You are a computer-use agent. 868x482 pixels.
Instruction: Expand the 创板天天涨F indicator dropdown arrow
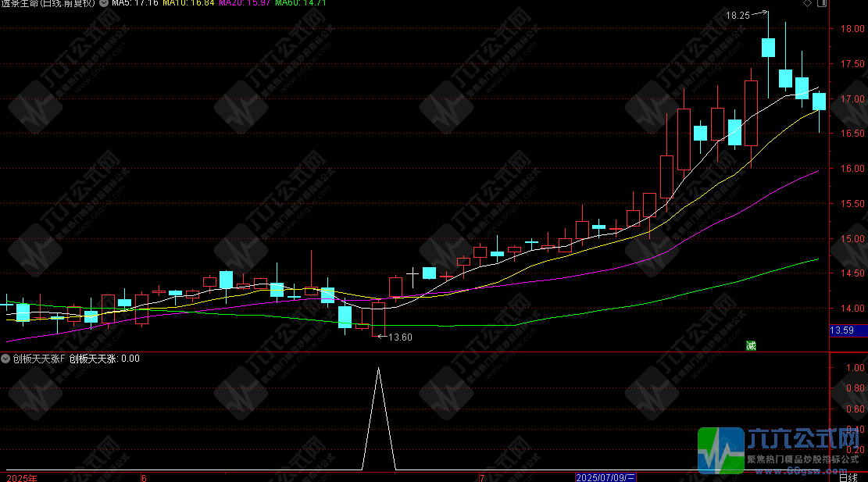pos(6,359)
